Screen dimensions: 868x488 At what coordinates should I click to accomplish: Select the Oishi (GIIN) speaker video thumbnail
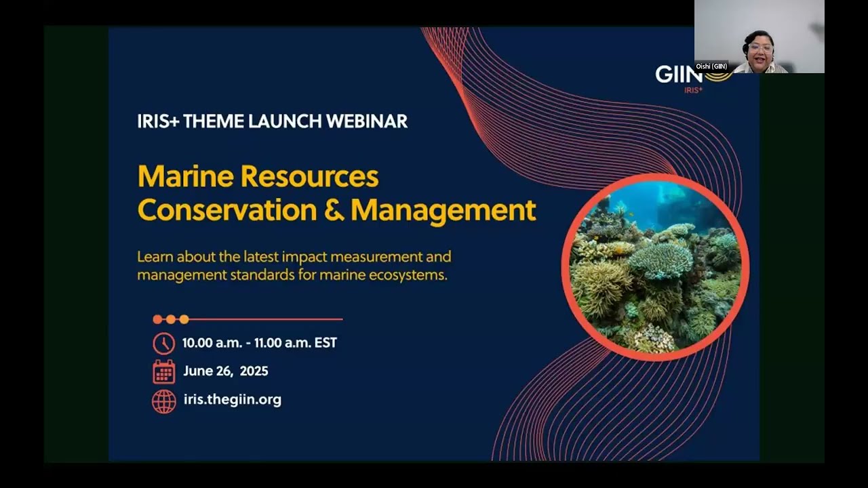coord(759,37)
